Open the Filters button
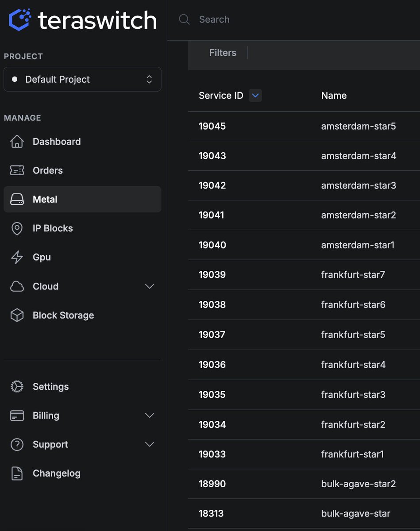 pos(223,53)
